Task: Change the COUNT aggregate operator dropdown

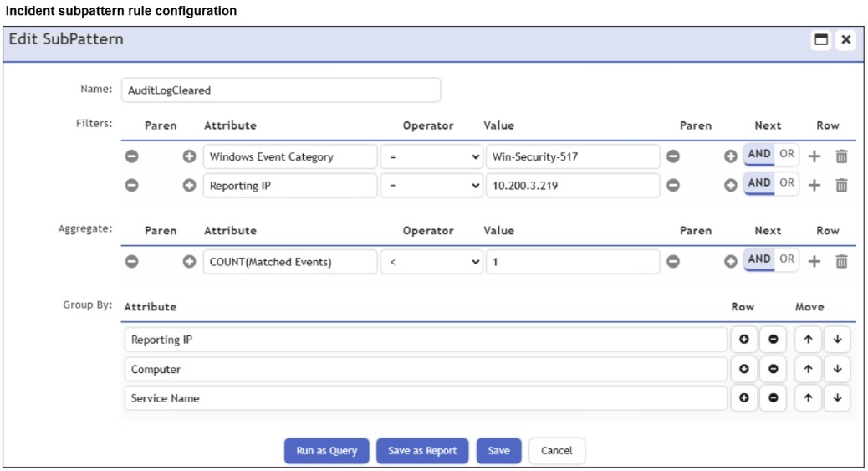Action: click(431, 262)
